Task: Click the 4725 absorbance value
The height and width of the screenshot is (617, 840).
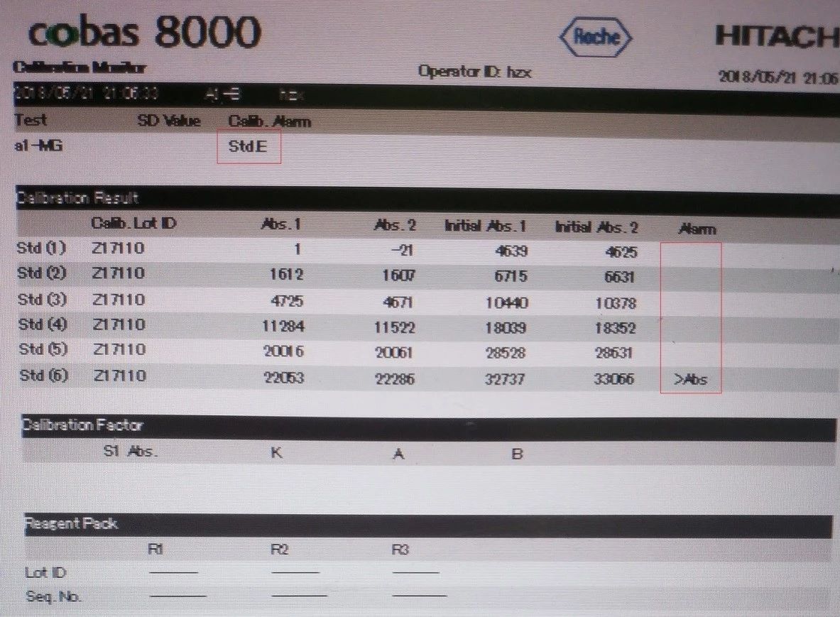Action: click(x=287, y=300)
